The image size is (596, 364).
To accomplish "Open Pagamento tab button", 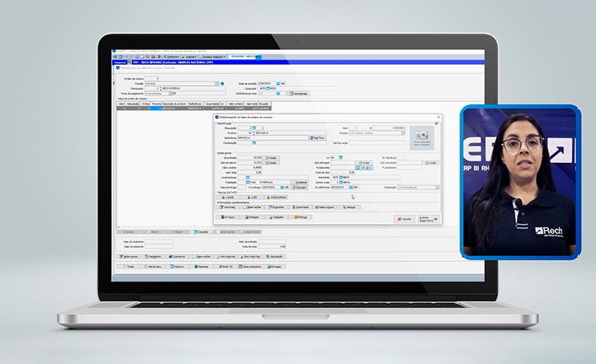I will click(153, 257).
